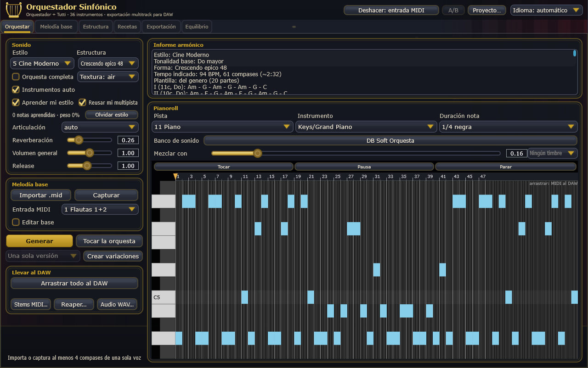Enable the Orquesta completa checkbox
This screenshot has width=588, height=368.
(x=16, y=77)
